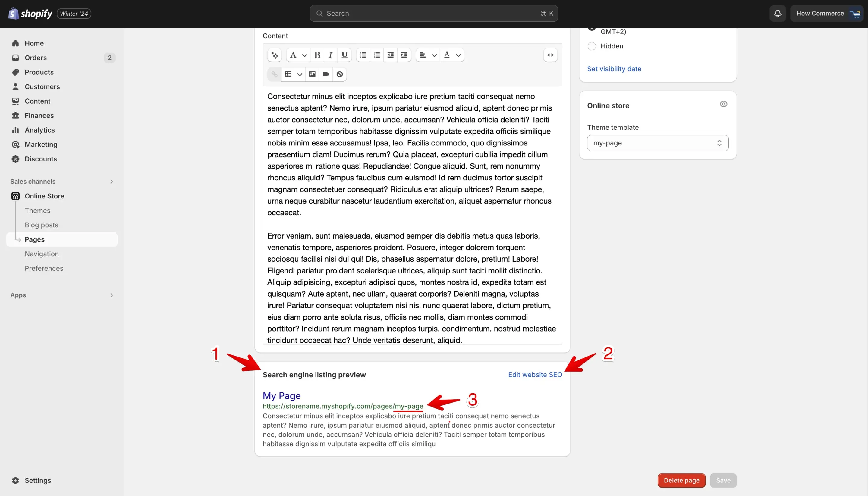Click the Delete page button
Viewport: 868px width, 496px height.
(x=681, y=480)
